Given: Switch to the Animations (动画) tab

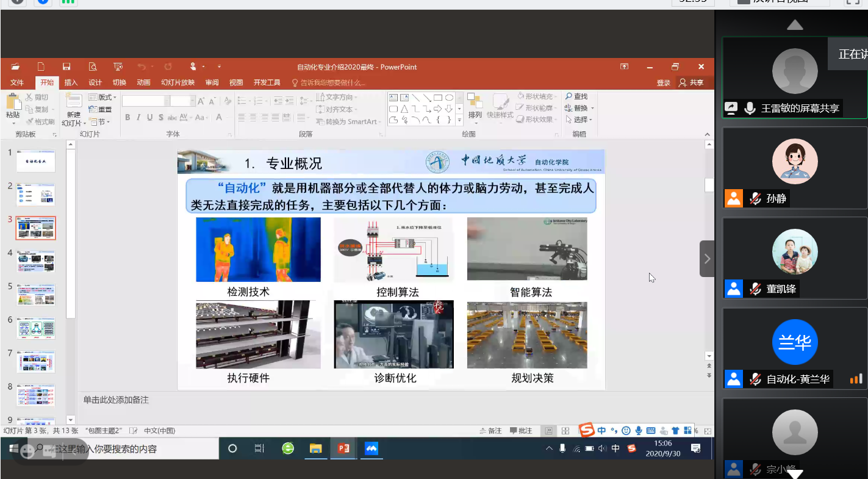Looking at the screenshot, I should point(143,83).
